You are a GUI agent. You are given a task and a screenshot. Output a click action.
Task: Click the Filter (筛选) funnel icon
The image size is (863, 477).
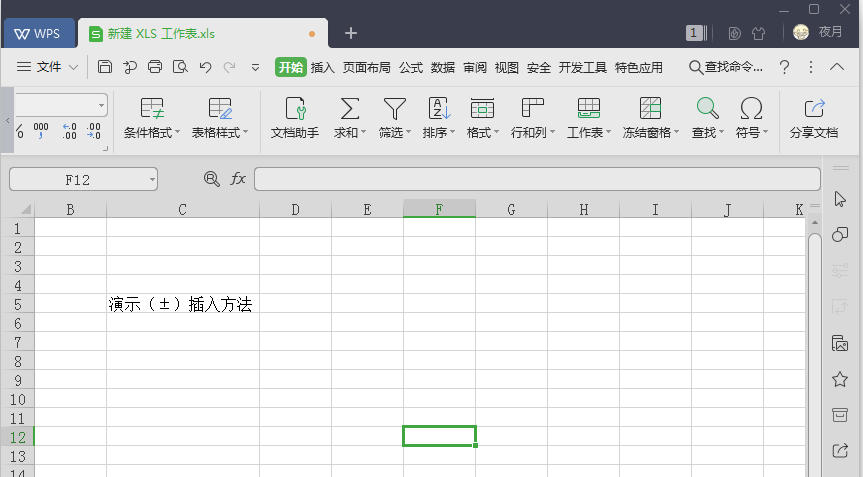(x=395, y=108)
